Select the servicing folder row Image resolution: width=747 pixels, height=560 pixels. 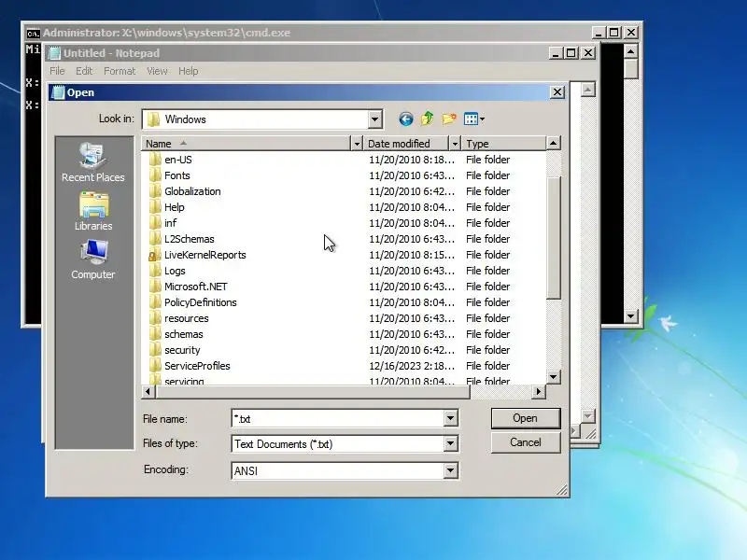(x=343, y=381)
